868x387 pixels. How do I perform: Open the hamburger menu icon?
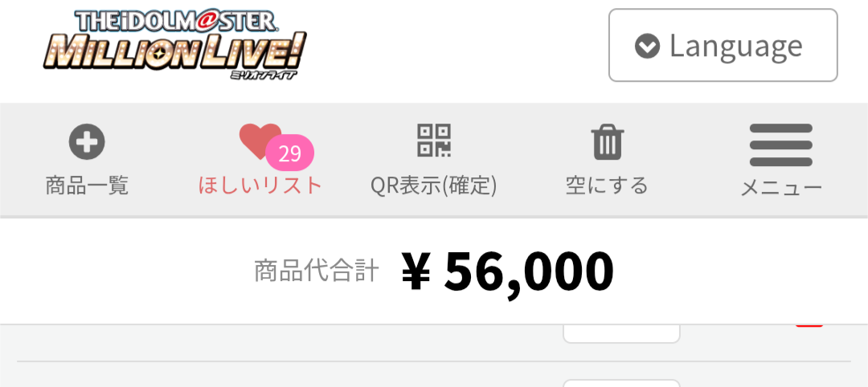click(x=781, y=145)
